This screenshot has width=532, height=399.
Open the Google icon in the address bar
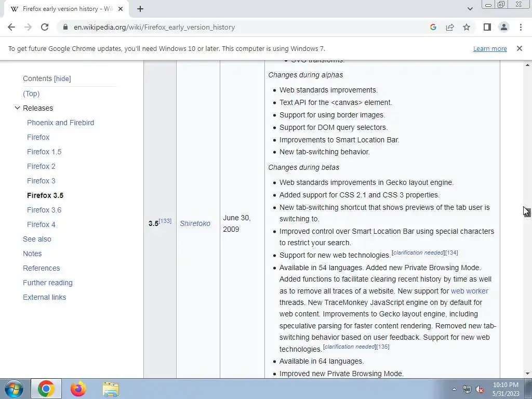click(433, 27)
